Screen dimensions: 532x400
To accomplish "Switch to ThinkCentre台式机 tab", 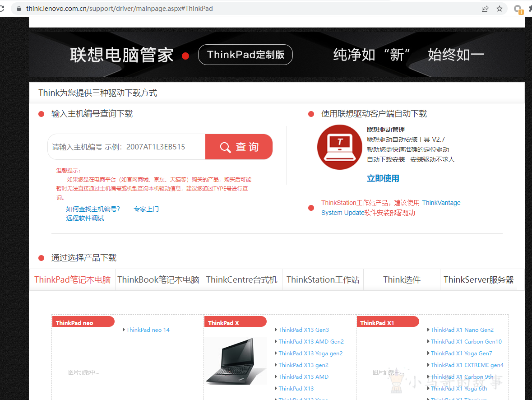I will click(241, 280).
